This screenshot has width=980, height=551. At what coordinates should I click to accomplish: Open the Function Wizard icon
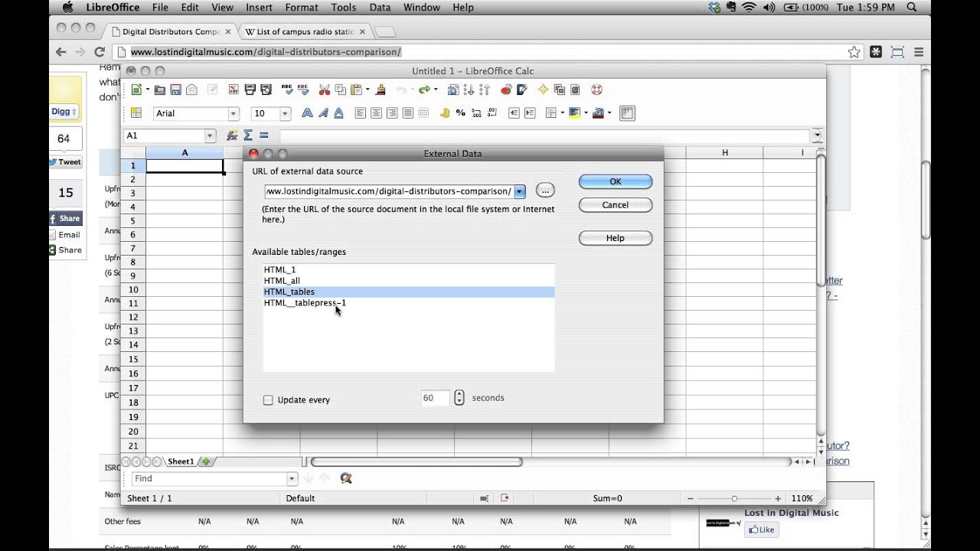coord(232,135)
